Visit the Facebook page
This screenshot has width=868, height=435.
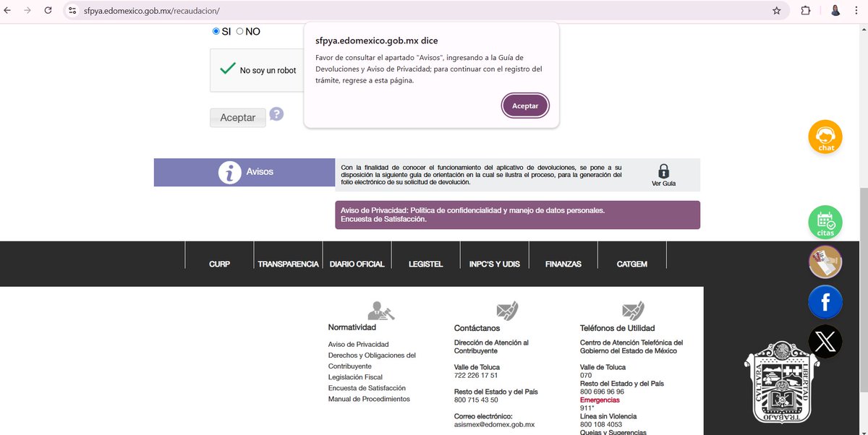click(x=825, y=301)
